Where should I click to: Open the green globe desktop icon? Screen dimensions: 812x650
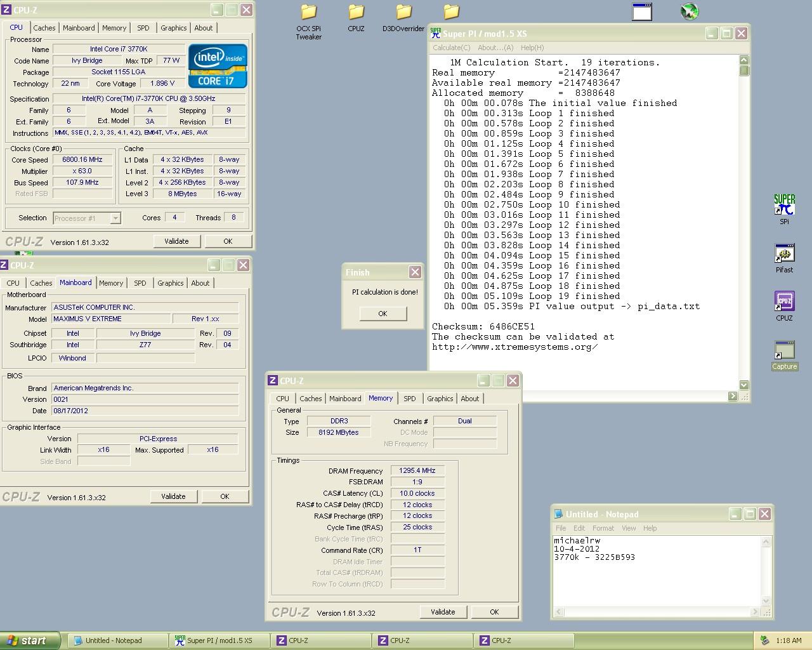(x=690, y=11)
